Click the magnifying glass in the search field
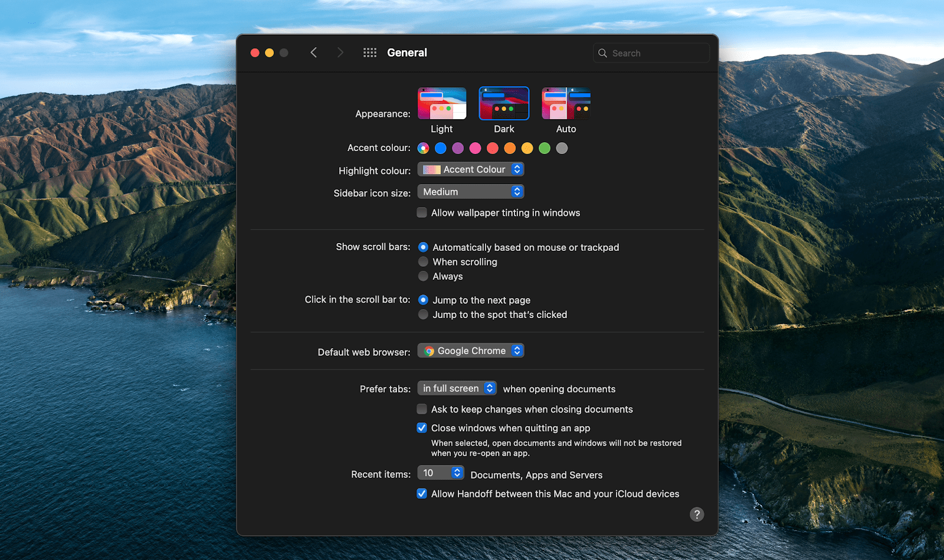 602,53
